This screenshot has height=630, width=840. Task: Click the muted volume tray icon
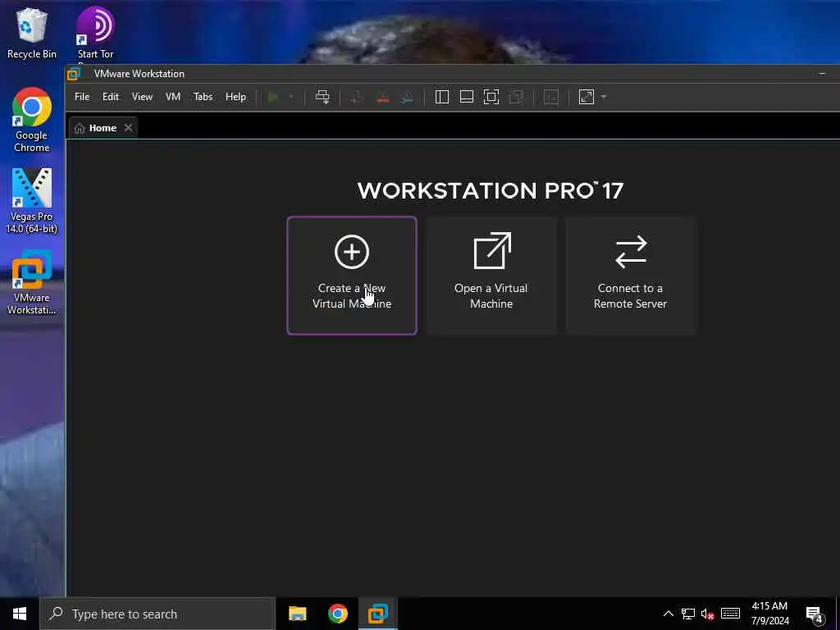[x=708, y=614]
